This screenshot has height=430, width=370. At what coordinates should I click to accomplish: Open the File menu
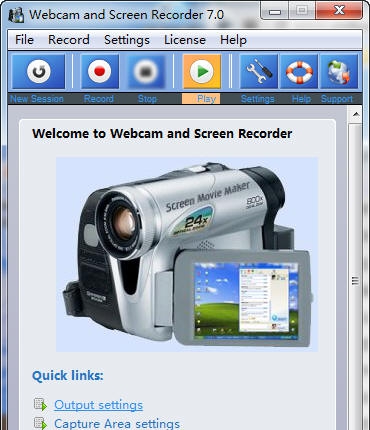point(24,40)
